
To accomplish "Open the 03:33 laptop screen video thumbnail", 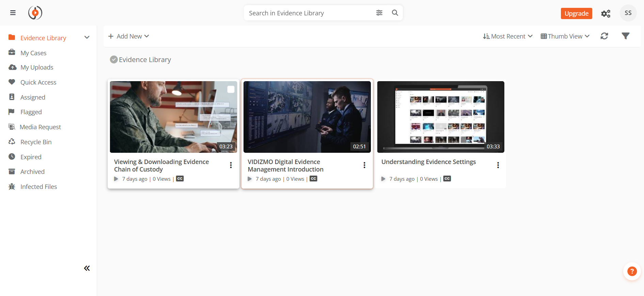I will tap(441, 117).
